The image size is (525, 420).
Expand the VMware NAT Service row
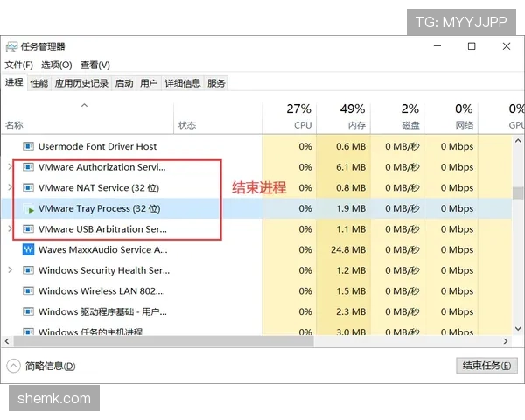(10, 187)
